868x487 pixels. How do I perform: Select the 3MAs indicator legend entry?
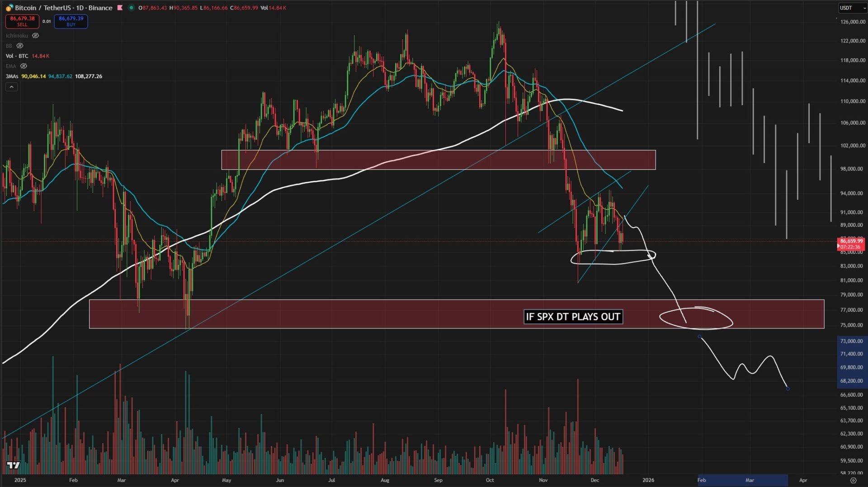coord(12,76)
